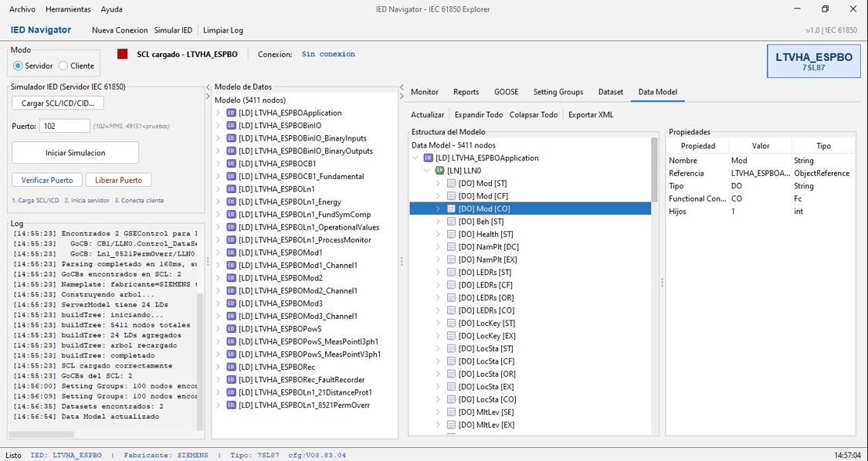This screenshot has height=461, width=868.
Task: Expand the LEDRs [CO] data object
Action: 438,310
